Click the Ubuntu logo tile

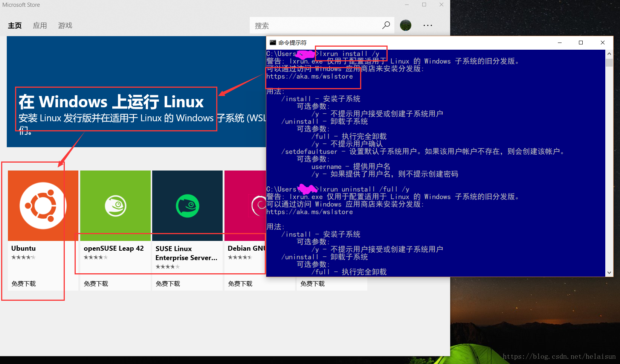[x=43, y=206]
